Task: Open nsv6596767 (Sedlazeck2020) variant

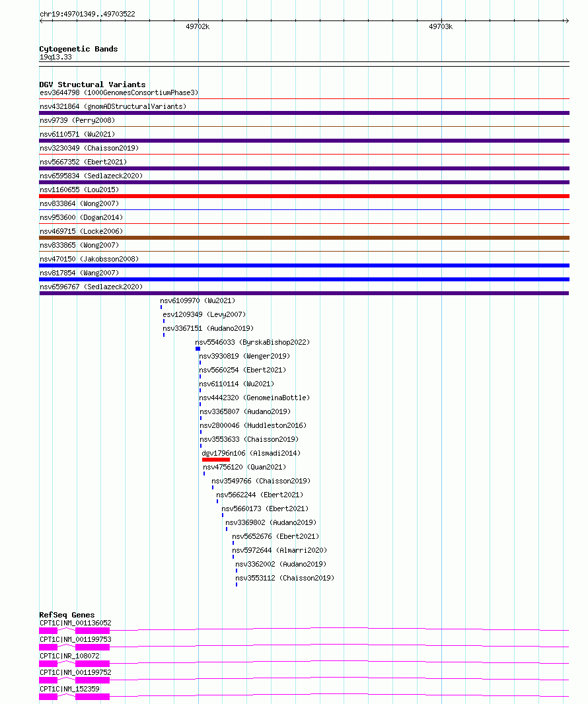Action: point(91,287)
